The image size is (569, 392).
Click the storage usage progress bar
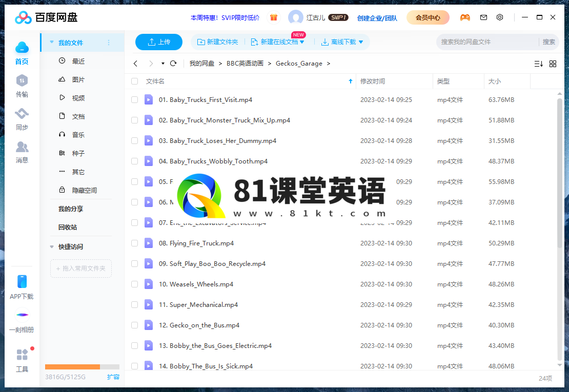[82, 366]
